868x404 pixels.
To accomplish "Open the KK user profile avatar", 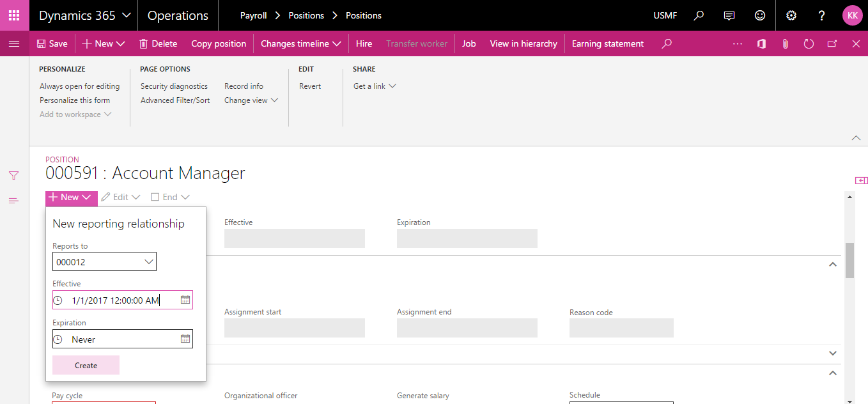I will [853, 15].
